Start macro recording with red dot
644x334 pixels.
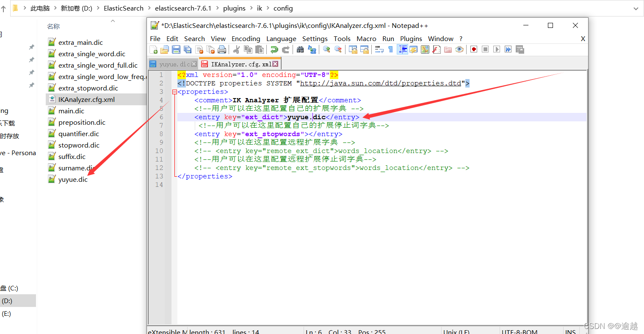coord(474,49)
